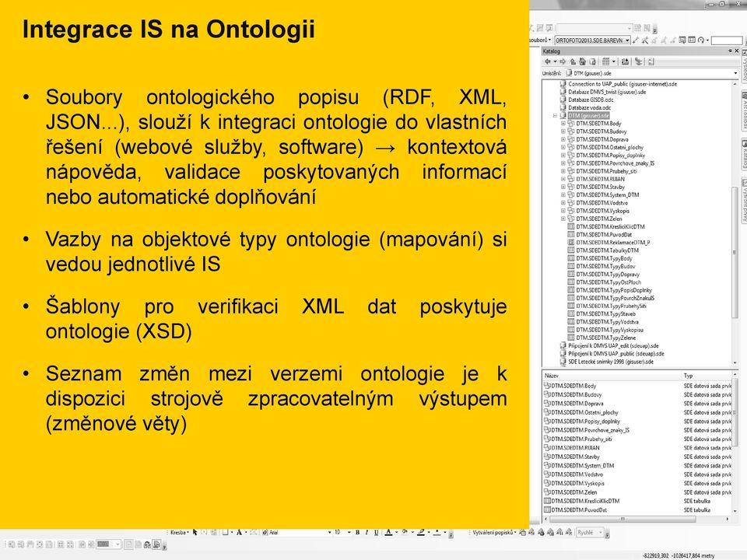Click the line color pen icon
747x560 pixels.
[x=421, y=532]
